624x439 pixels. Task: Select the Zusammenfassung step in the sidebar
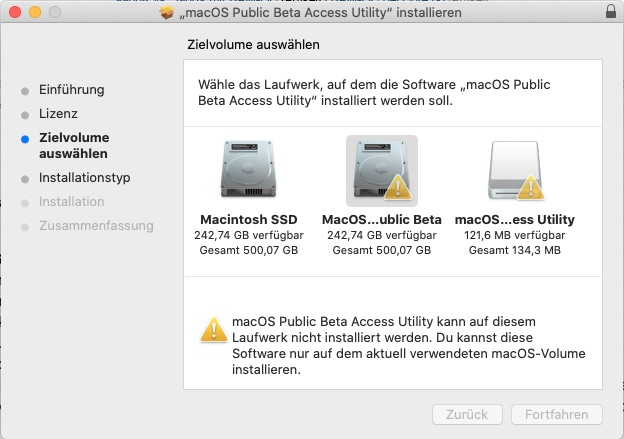(x=96, y=226)
